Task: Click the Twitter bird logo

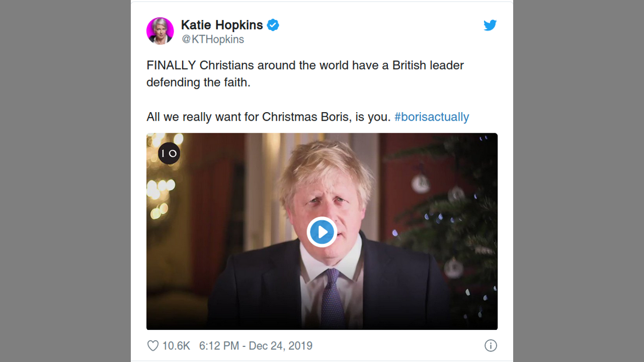Action: [490, 25]
